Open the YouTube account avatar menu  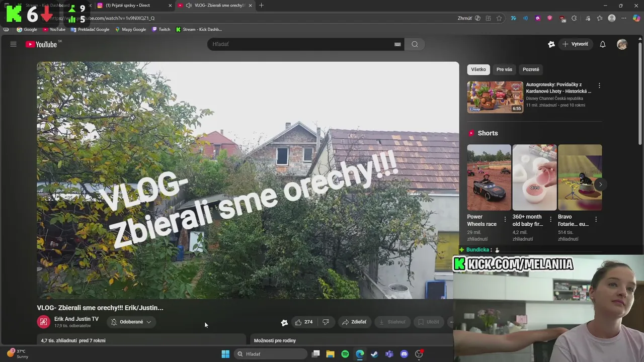click(x=622, y=44)
